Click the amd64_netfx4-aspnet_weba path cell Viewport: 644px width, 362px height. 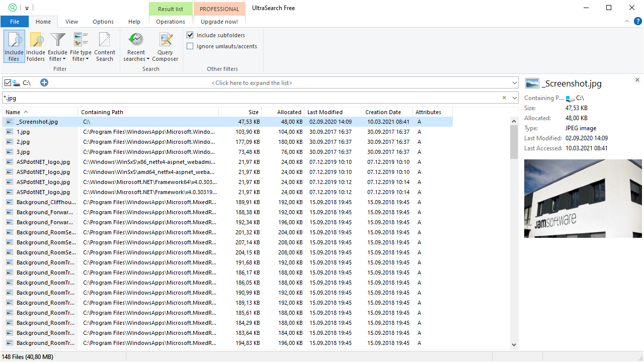[149, 172]
